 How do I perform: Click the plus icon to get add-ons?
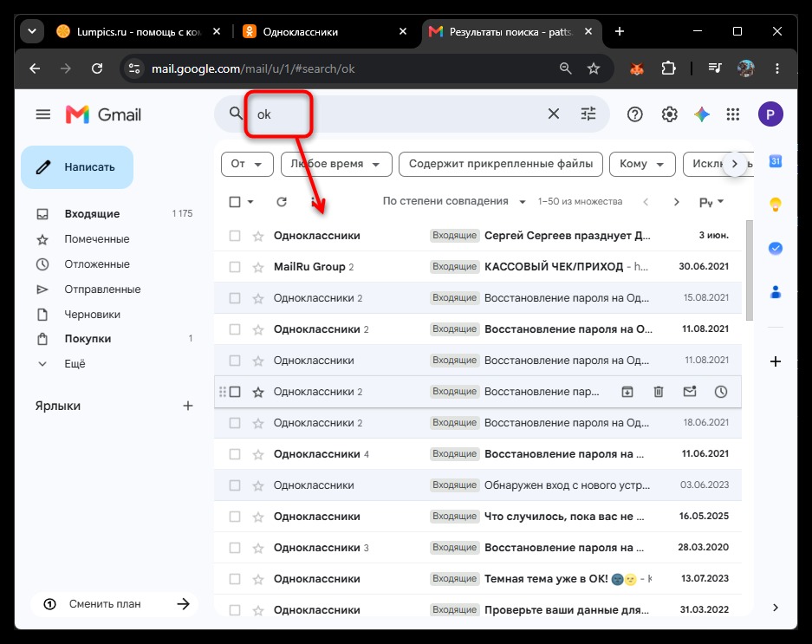(x=776, y=361)
